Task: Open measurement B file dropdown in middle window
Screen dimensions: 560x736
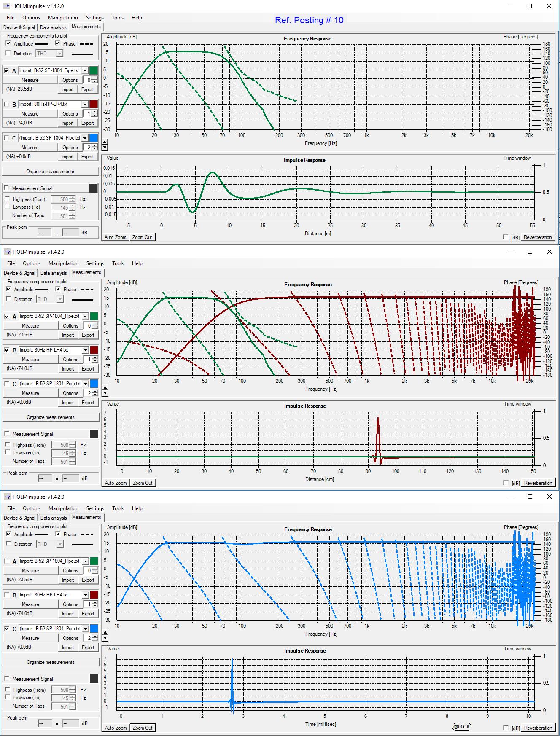Action: (x=85, y=350)
